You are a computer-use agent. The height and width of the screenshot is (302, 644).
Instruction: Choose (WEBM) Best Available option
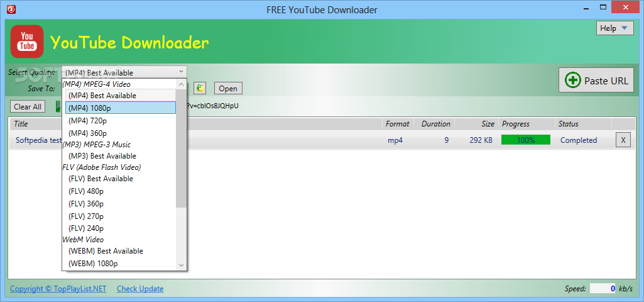(x=121, y=250)
